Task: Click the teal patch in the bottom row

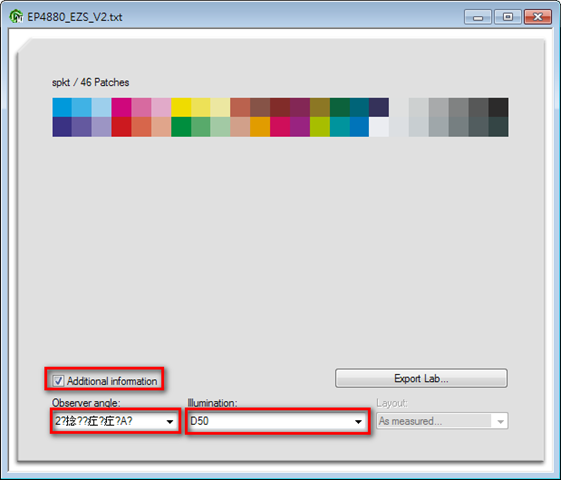Action: pyautogui.click(x=340, y=127)
